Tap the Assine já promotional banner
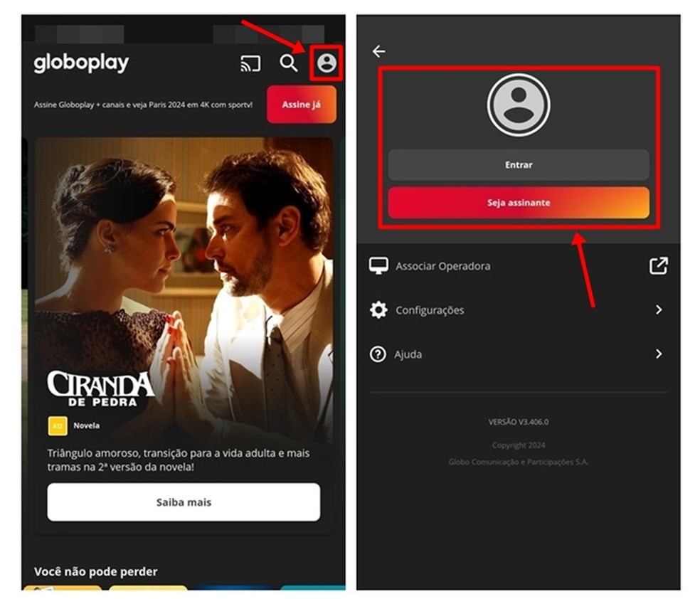700x599 pixels. pyautogui.click(x=142, y=105)
